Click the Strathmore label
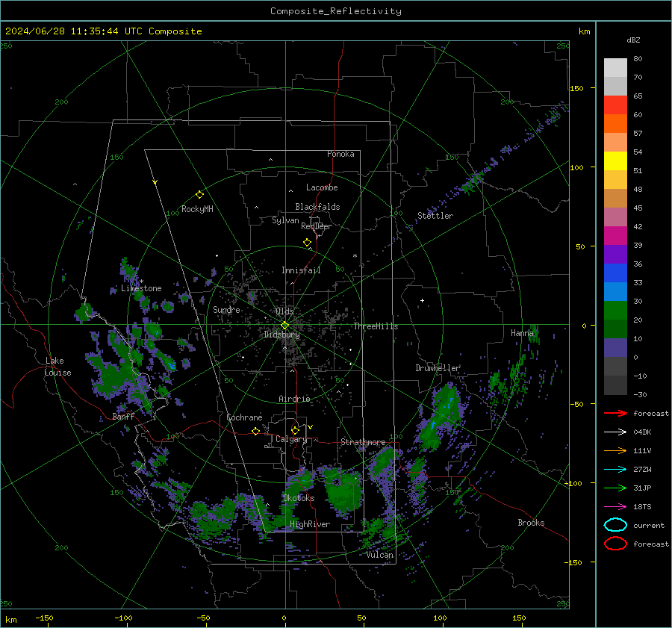Viewport: 672px width, 628px height. point(363,442)
